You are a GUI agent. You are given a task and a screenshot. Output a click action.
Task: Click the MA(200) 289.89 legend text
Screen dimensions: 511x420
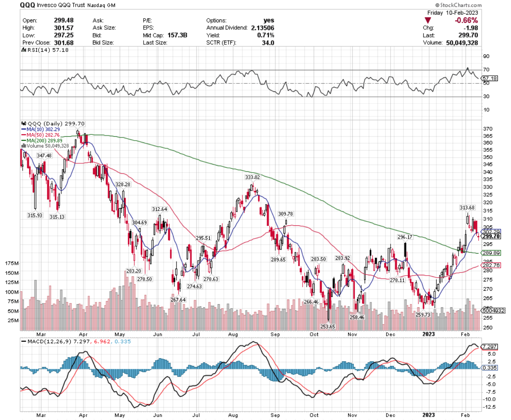pyautogui.click(x=44, y=141)
